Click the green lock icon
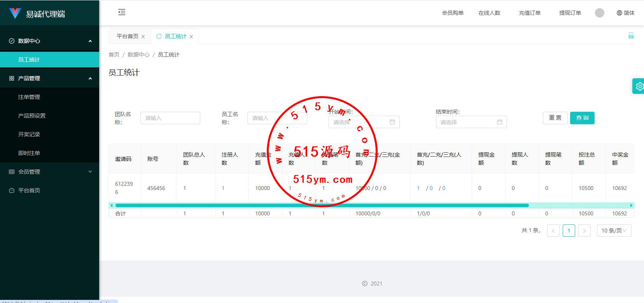The height and width of the screenshot is (303, 644). [x=631, y=36]
